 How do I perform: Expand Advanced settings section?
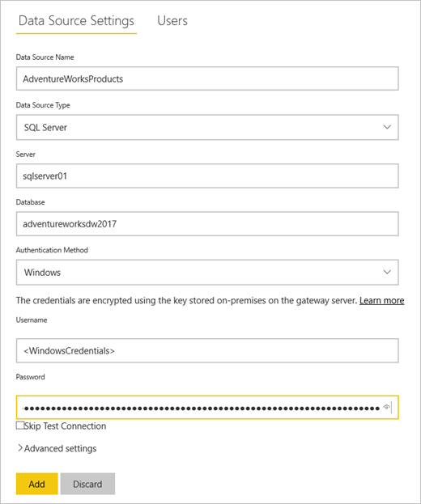[60, 448]
